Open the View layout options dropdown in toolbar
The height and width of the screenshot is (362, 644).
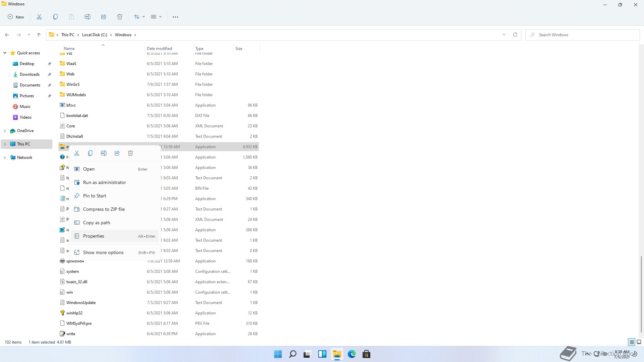156,17
